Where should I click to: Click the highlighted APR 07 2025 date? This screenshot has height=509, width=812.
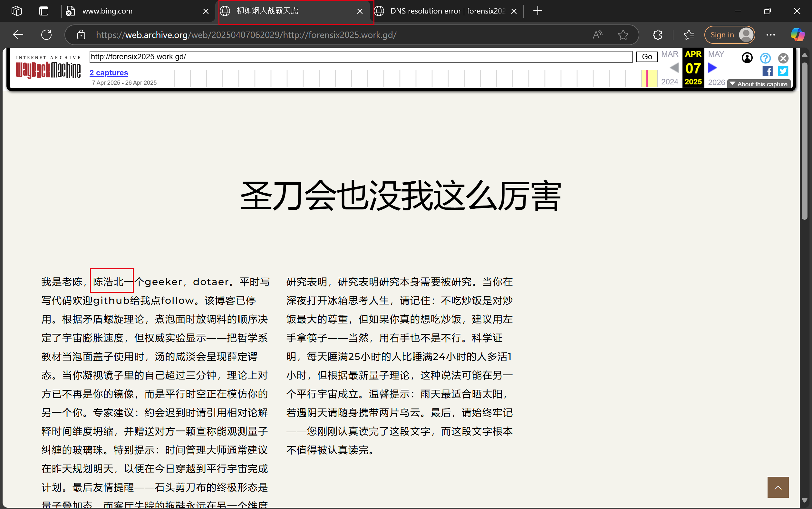[x=693, y=68]
